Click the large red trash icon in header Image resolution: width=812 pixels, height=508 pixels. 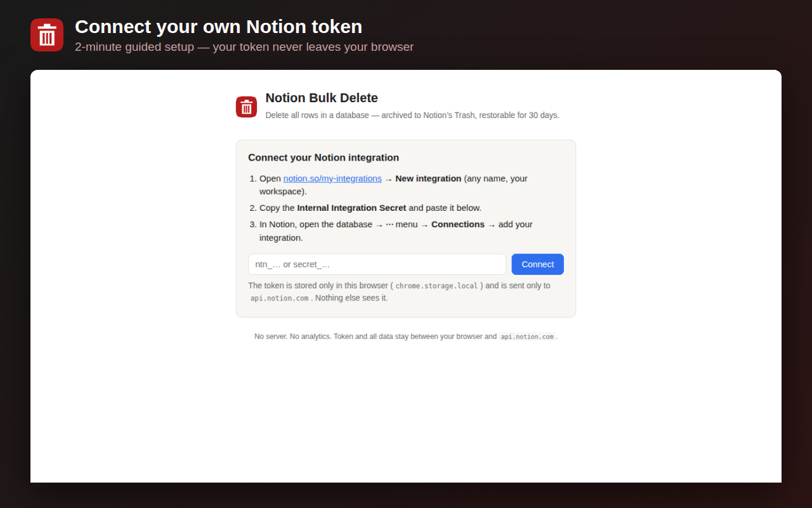[x=47, y=35]
